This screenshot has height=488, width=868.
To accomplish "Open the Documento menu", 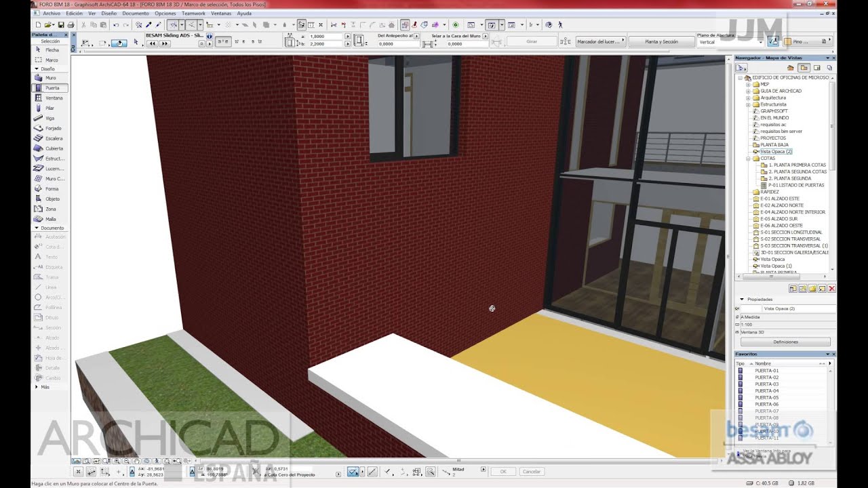I will (136, 14).
